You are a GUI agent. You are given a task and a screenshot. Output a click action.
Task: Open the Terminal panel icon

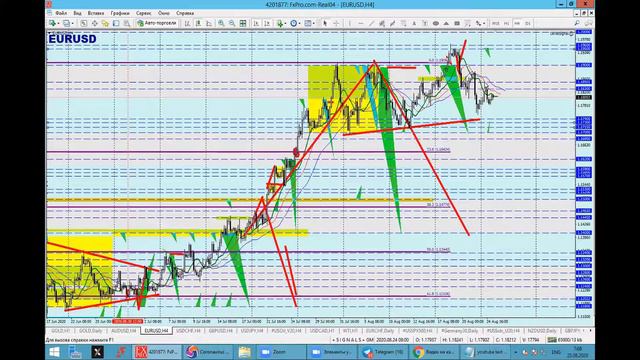(x=116, y=23)
